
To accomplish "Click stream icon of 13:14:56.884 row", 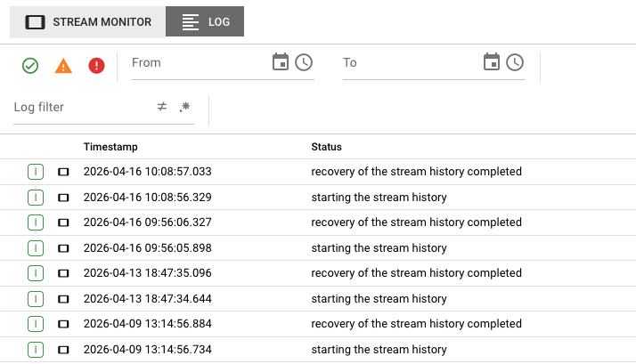I will (63, 324).
